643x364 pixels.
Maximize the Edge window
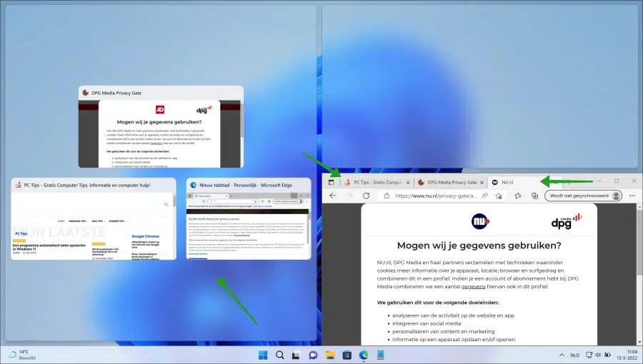(x=617, y=181)
